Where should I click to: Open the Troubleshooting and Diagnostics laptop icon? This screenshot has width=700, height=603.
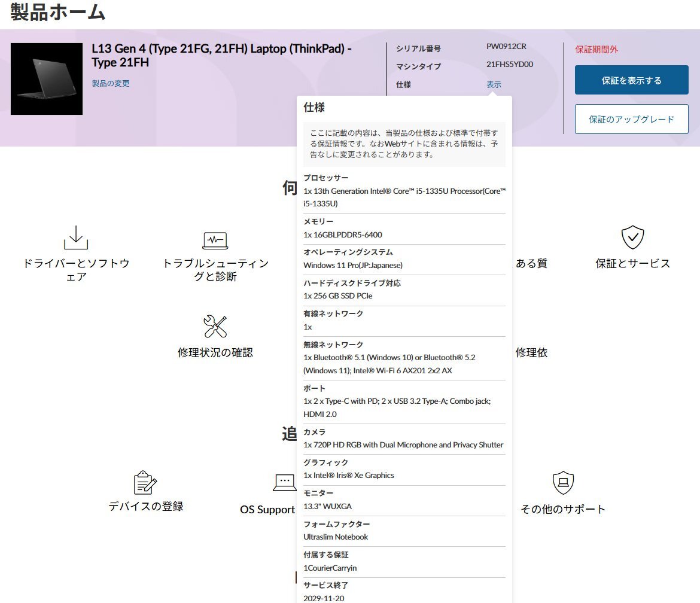[x=215, y=240]
